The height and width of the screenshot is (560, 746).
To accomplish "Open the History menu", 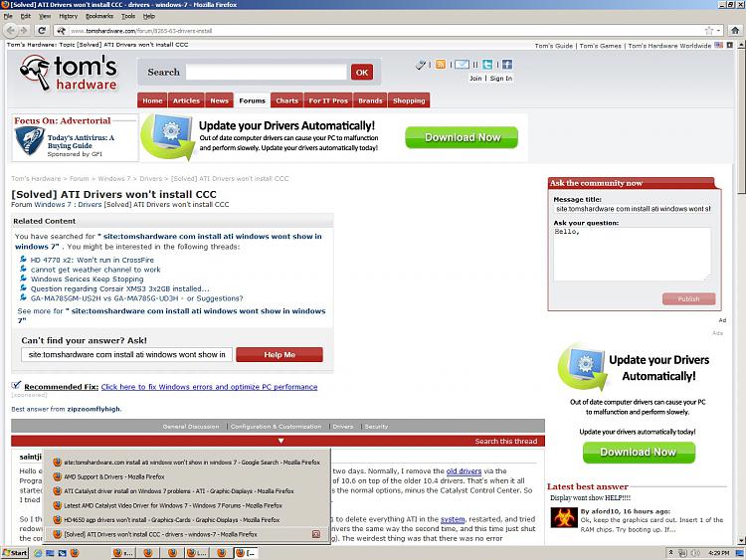I will pyautogui.click(x=68, y=16).
